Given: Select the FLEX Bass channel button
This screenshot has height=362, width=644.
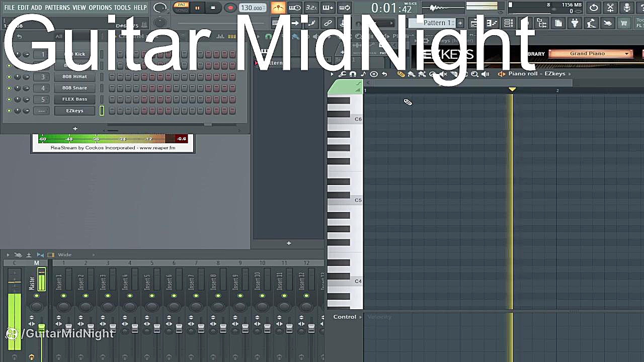Looking at the screenshot, I should coord(74,99).
